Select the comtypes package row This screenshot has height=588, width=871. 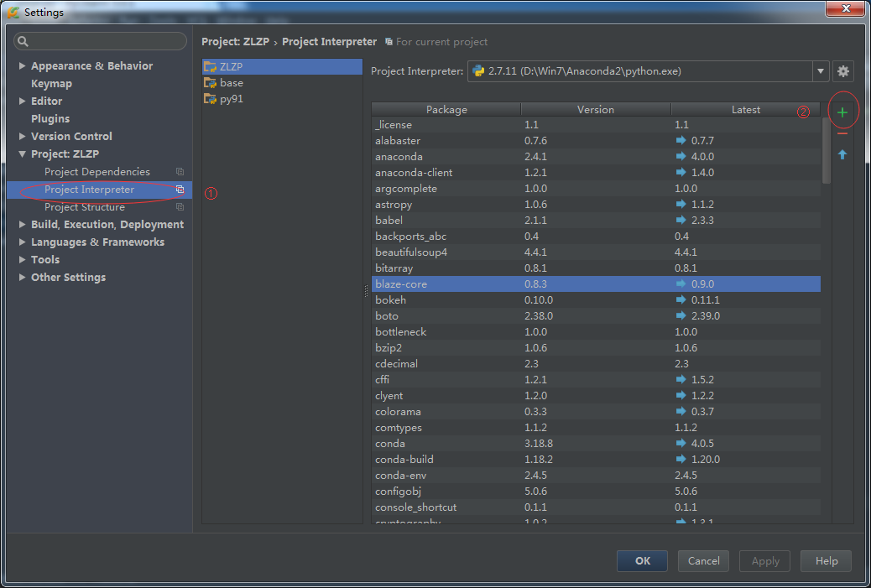pyautogui.click(x=596, y=428)
